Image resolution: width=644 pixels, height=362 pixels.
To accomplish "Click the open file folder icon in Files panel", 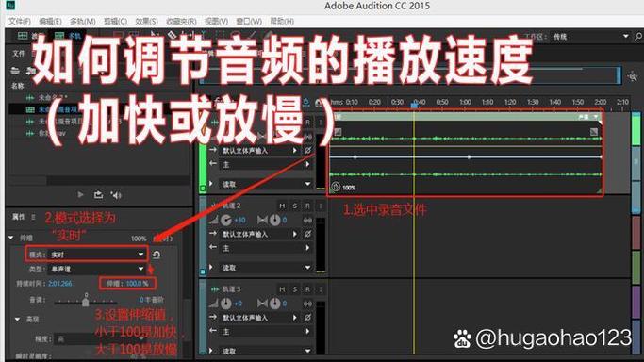I will click(x=15, y=71).
